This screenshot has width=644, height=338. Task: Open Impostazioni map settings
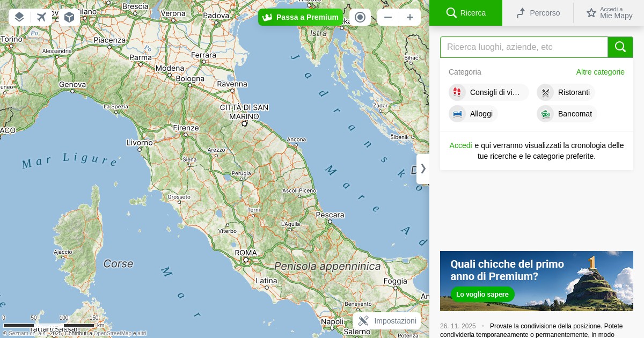point(387,321)
